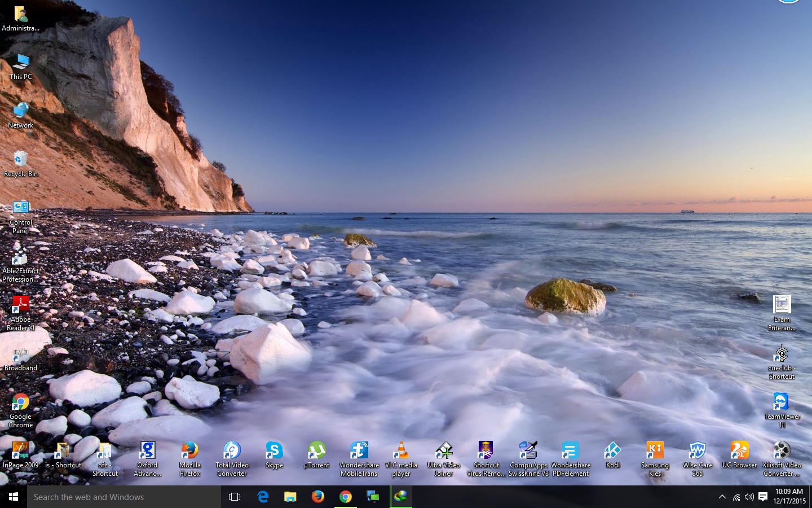The width and height of the screenshot is (812, 508).
Task: Select the Network desktop icon
Action: coord(20,116)
